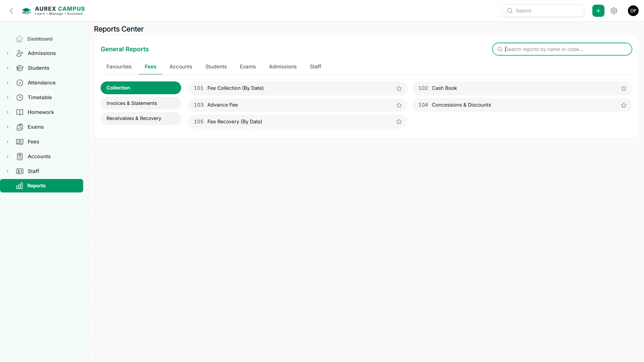Screen dimensions: 644x362
Task: Click the green plus add button
Action: tap(598, 11)
